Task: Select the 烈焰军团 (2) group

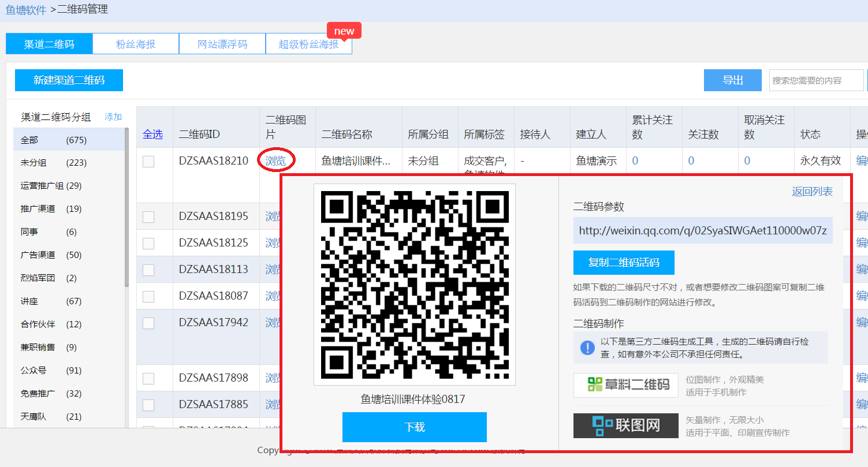Action: [x=69, y=278]
